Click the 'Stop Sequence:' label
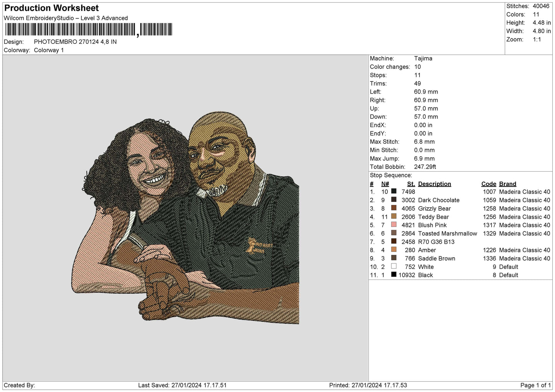 click(x=391, y=175)
